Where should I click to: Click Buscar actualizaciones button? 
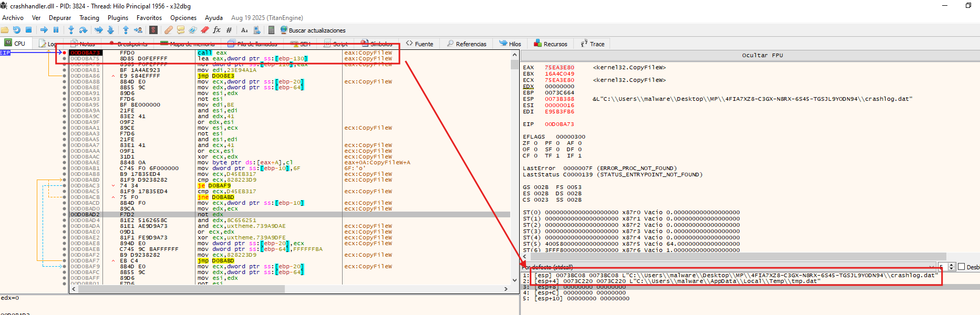(313, 30)
